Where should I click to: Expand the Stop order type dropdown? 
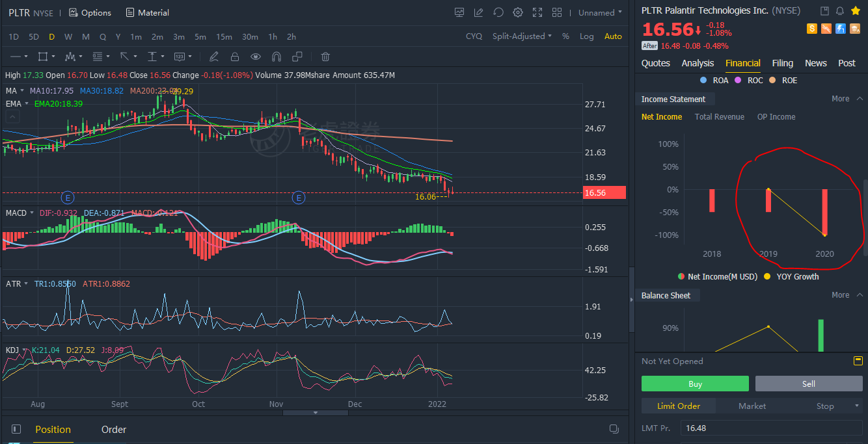point(858,406)
